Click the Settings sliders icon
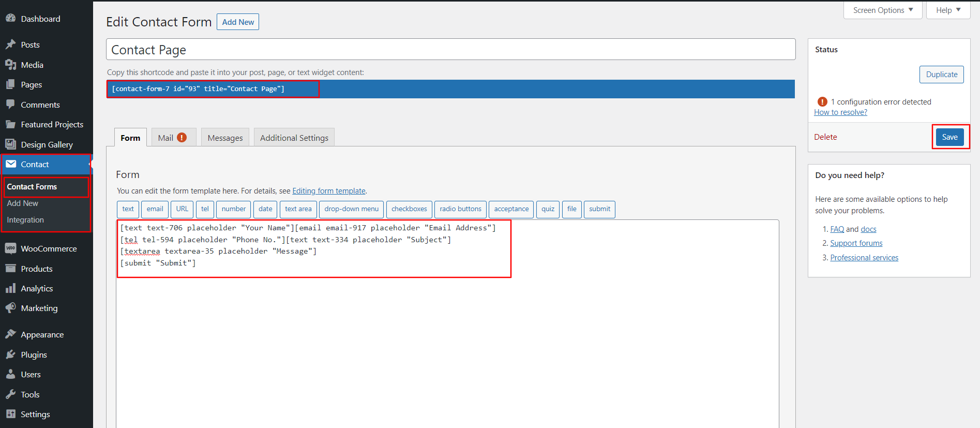 [10, 414]
